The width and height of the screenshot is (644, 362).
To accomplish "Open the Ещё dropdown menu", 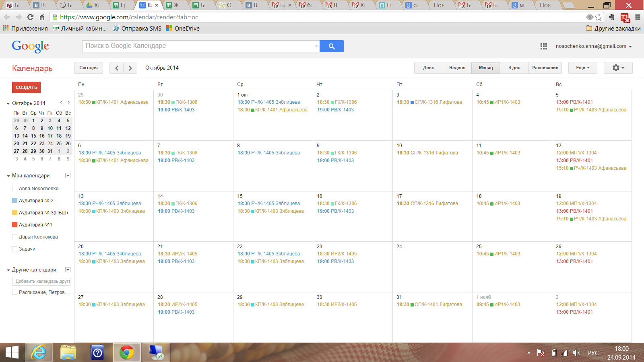I will point(582,68).
